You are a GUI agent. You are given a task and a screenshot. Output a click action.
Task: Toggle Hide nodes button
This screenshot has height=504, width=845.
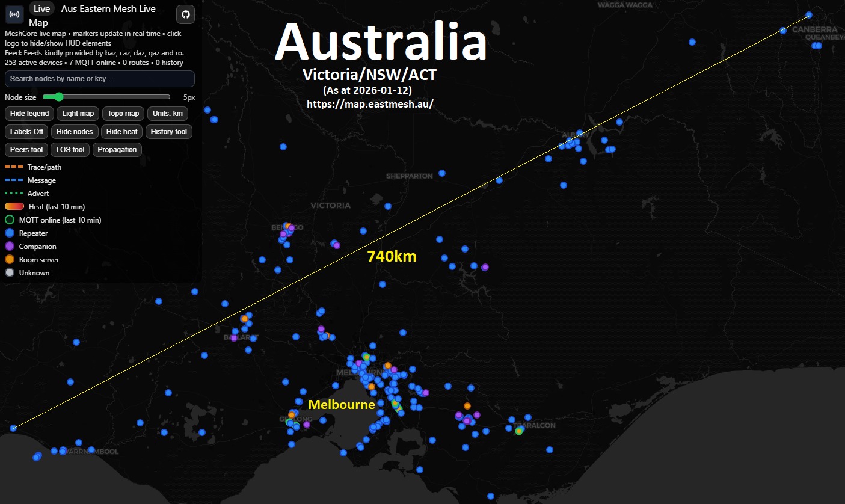click(x=75, y=132)
